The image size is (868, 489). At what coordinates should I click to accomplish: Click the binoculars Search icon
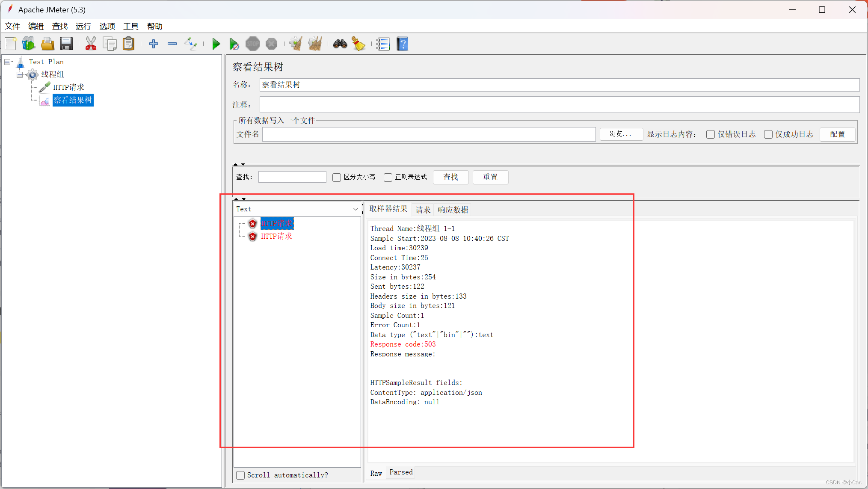pyautogui.click(x=340, y=44)
